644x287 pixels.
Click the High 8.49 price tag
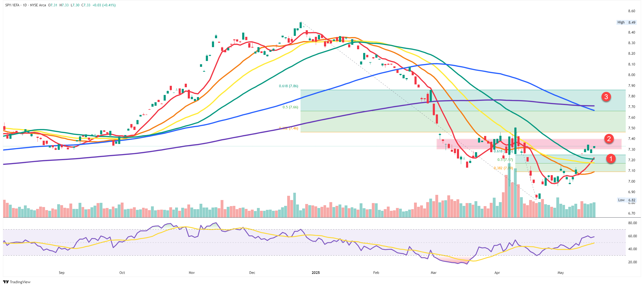pyautogui.click(x=626, y=22)
